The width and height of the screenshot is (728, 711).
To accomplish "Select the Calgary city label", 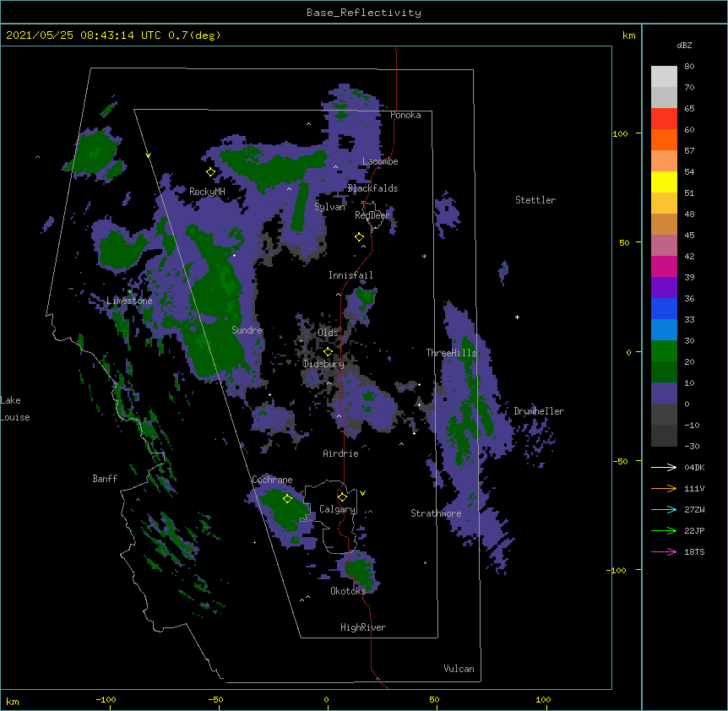I will coord(338,509).
